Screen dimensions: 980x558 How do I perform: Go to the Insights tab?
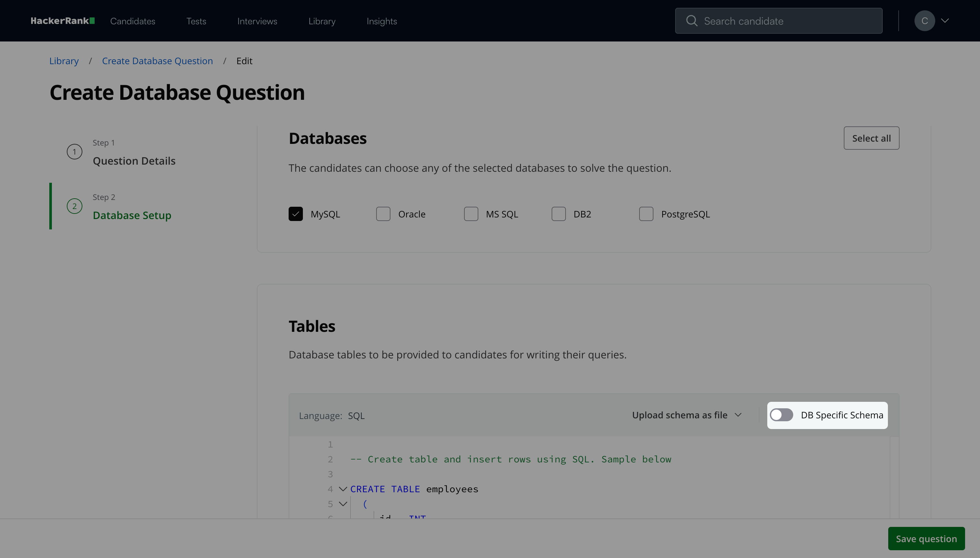point(381,21)
